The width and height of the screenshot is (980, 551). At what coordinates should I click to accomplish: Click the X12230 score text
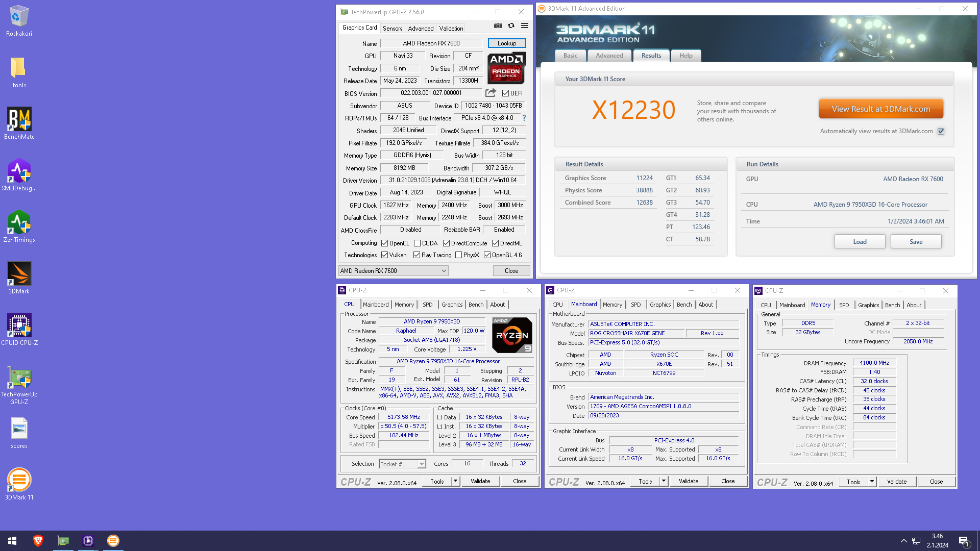click(633, 110)
